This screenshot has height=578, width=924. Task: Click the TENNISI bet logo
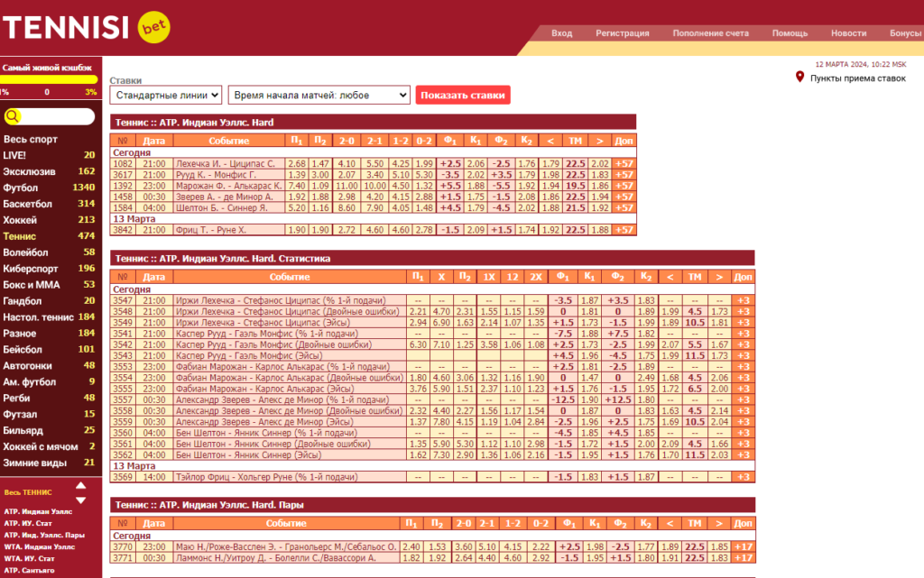(x=86, y=27)
